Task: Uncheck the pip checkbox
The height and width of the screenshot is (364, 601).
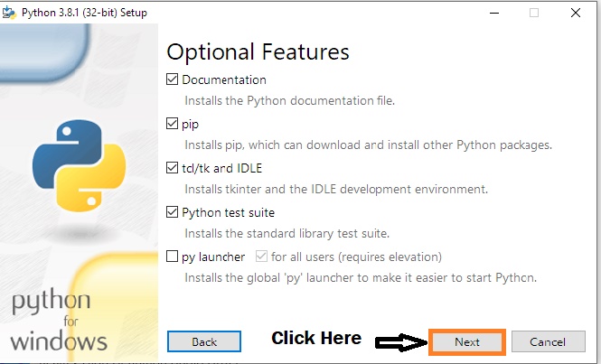Action: [172, 124]
